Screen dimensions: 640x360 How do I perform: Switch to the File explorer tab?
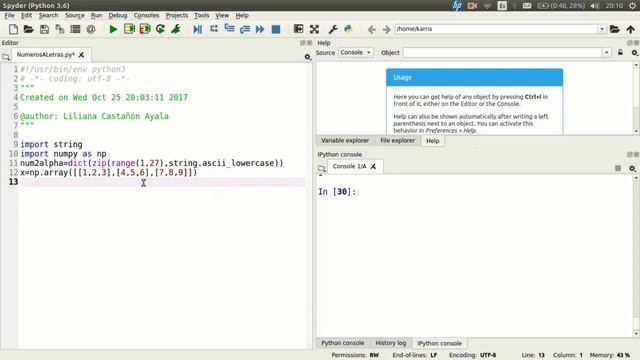coord(398,140)
